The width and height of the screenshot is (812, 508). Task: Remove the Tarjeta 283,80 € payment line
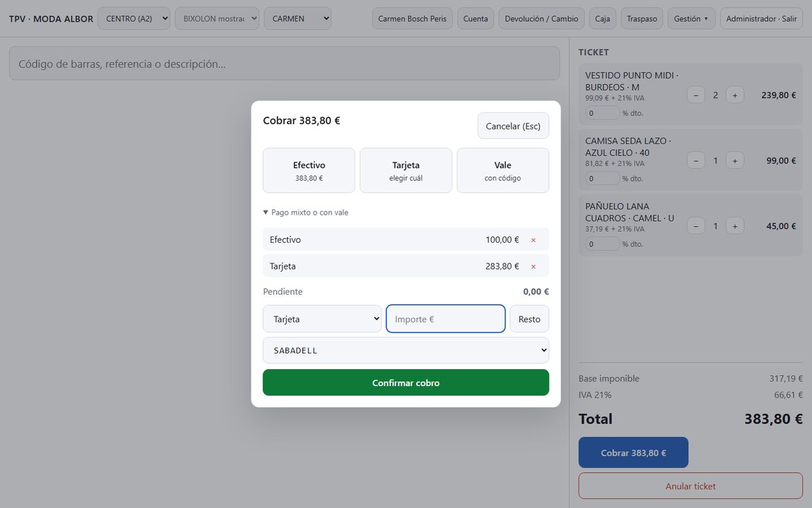tap(533, 266)
